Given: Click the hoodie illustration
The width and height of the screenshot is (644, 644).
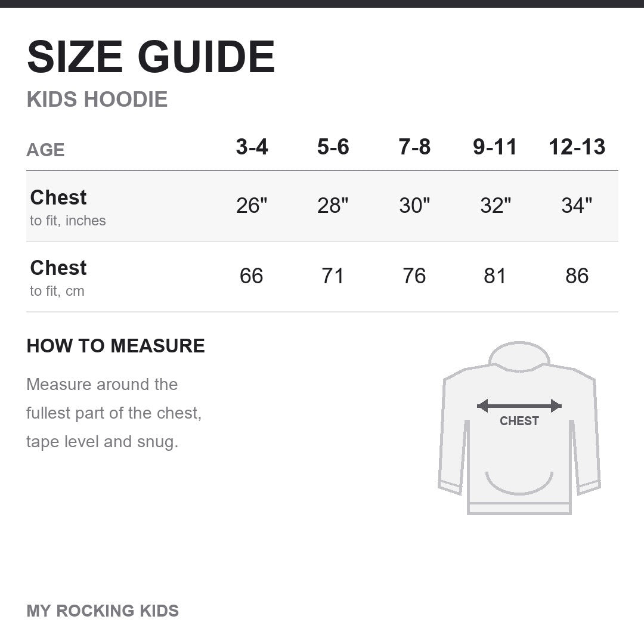Looking at the screenshot, I should (519, 428).
